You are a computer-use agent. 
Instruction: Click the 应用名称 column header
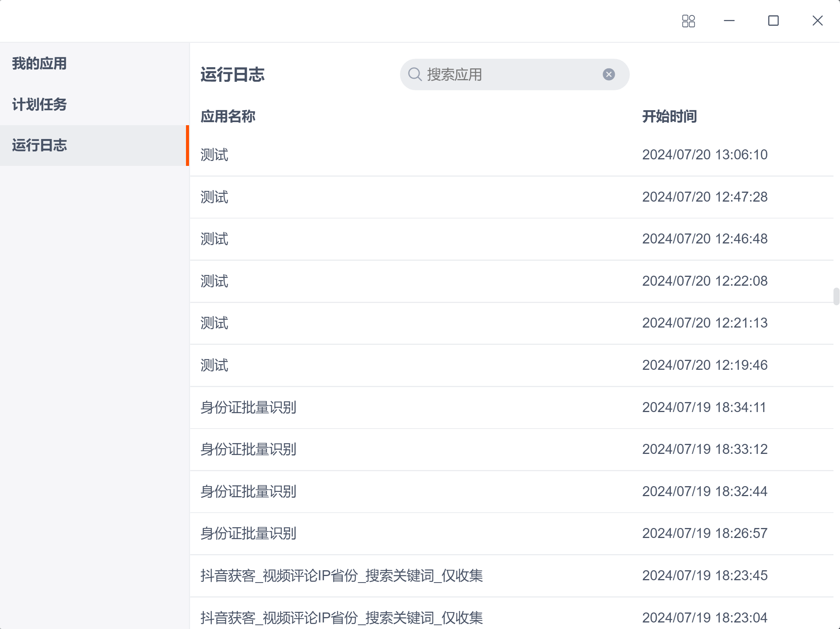coord(228,116)
